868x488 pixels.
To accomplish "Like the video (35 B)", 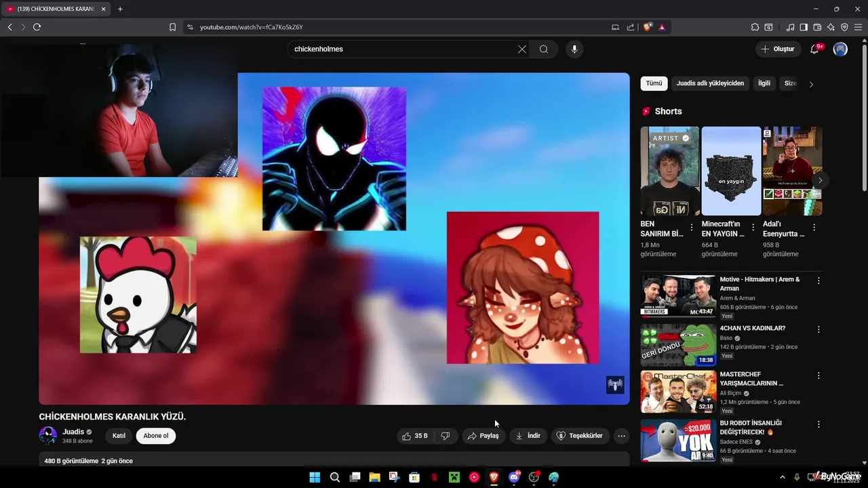I will click(415, 436).
